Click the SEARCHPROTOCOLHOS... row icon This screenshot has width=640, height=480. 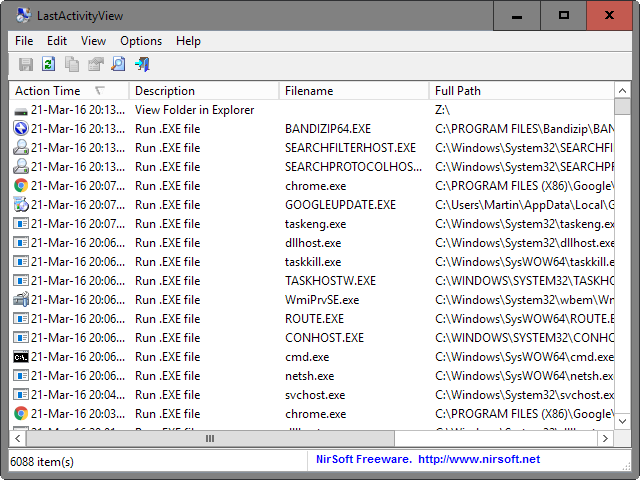tap(20, 167)
